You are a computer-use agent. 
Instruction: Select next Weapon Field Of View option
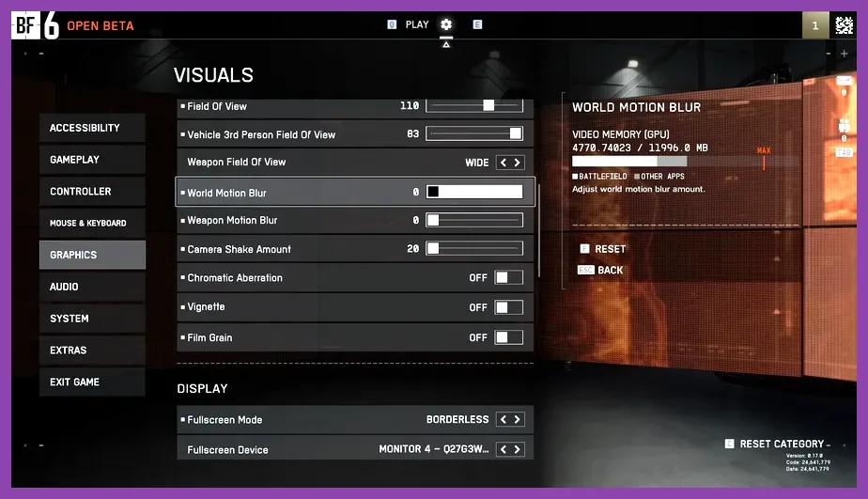[x=517, y=163]
